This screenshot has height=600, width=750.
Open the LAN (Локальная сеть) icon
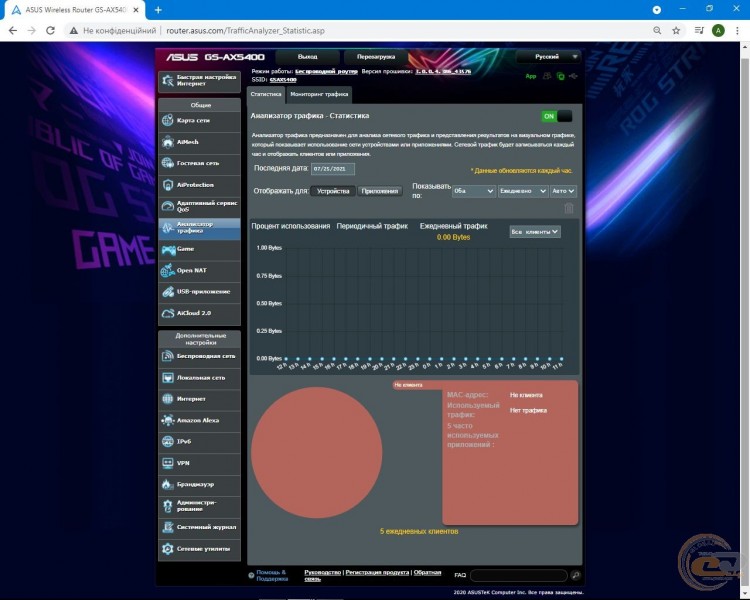click(167, 378)
